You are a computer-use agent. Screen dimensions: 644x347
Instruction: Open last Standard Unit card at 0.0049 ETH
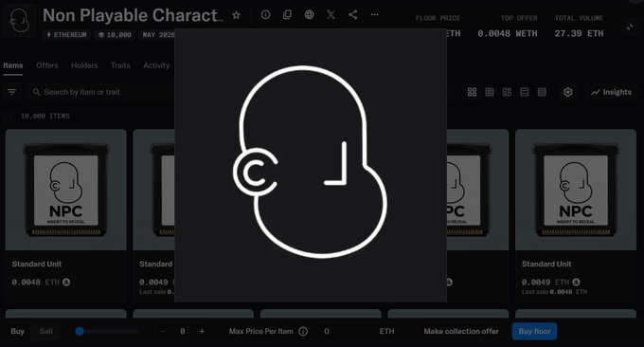pyautogui.click(x=576, y=214)
